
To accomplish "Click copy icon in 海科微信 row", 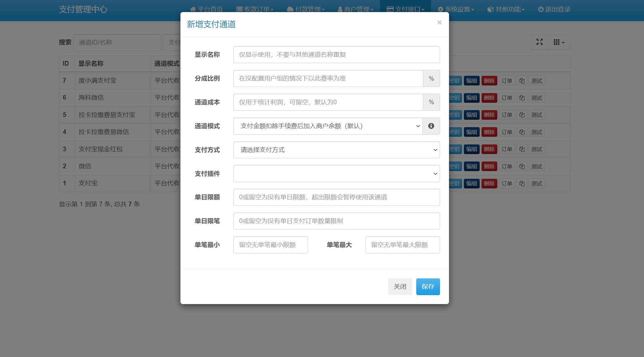I will coord(522,98).
